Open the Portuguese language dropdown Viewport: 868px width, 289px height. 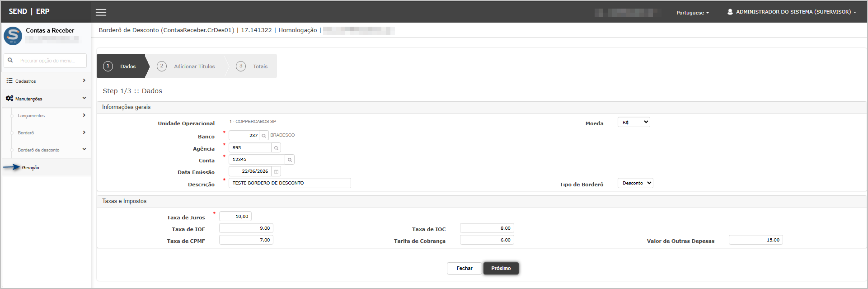tap(692, 13)
